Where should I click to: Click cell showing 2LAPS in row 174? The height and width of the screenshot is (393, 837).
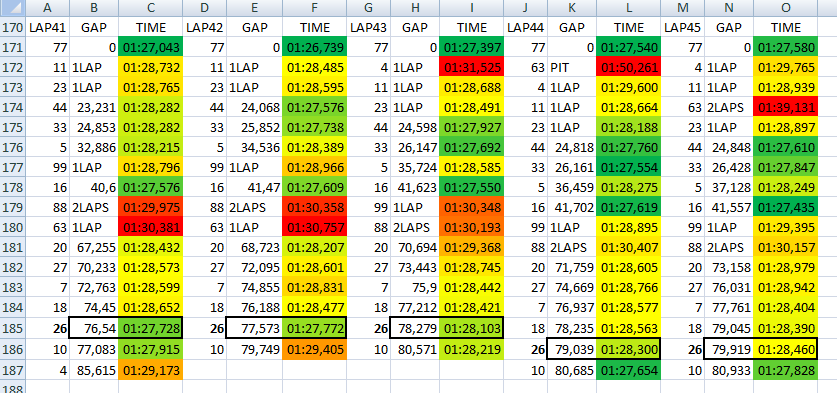pos(729,108)
